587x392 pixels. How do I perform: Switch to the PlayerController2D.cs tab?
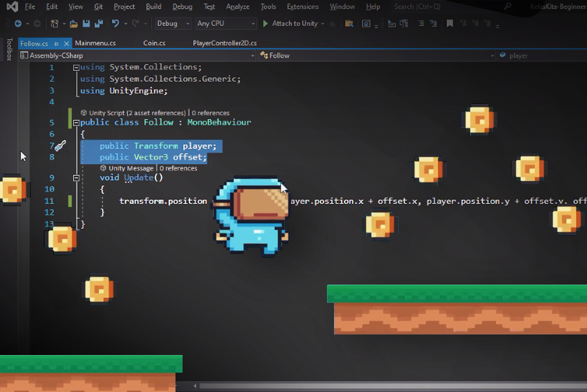pyautogui.click(x=225, y=43)
